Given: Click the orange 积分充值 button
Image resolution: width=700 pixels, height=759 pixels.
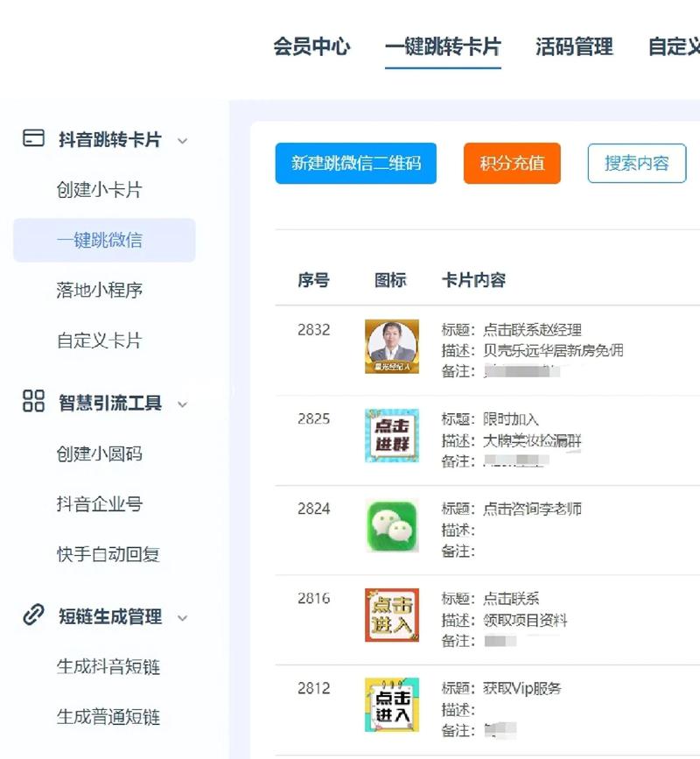Looking at the screenshot, I should pos(511,163).
